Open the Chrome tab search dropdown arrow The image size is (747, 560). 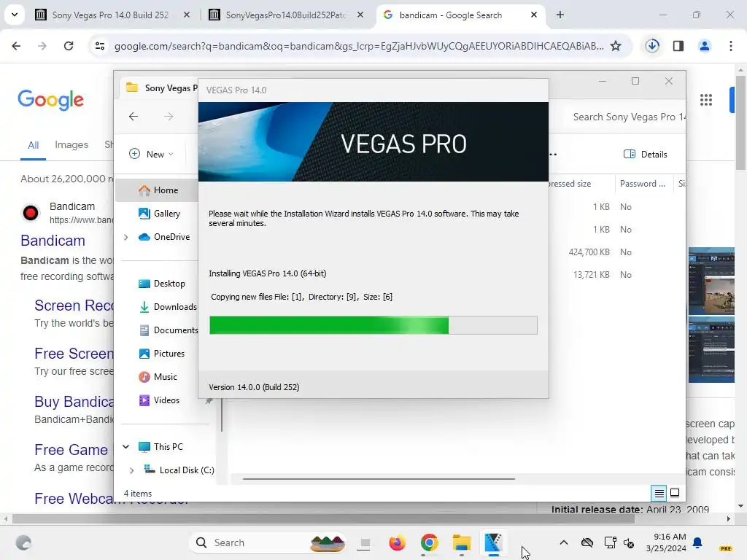click(x=15, y=15)
